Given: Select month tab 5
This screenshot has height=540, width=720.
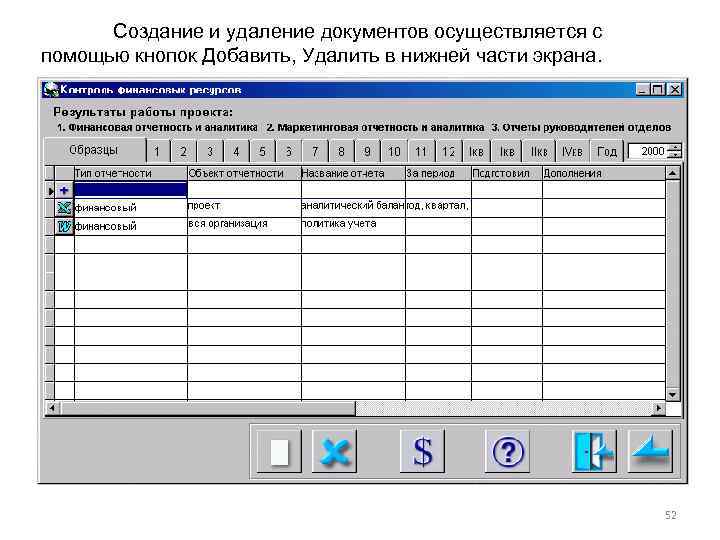Looking at the screenshot, I should click(x=263, y=152).
